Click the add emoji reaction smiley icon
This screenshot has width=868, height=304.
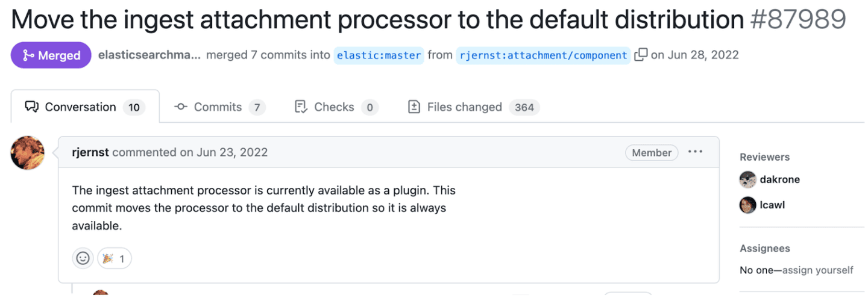(83, 258)
